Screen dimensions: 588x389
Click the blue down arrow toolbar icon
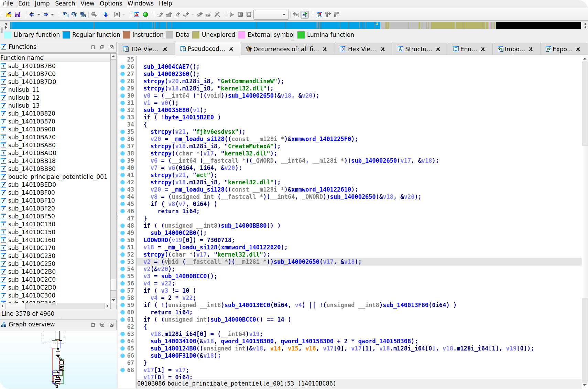point(106,14)
